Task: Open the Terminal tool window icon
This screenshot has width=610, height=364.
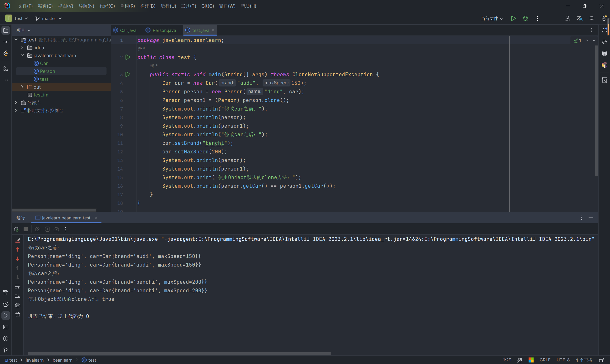Action: [x=6, y=327]
